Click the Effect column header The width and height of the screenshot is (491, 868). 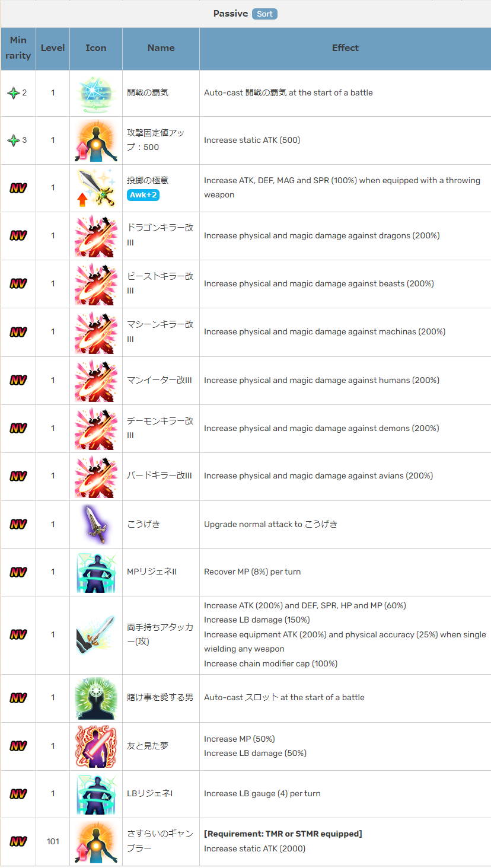point(345,48)
